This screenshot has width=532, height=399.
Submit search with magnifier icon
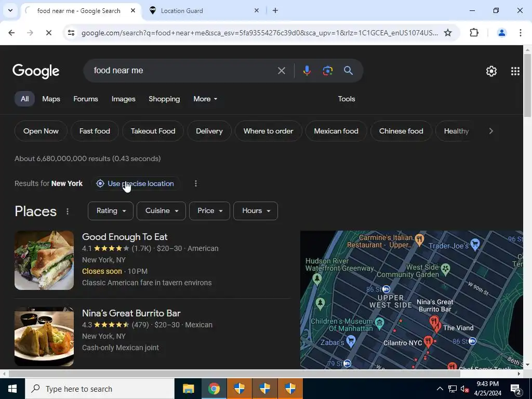coord(348,71)
